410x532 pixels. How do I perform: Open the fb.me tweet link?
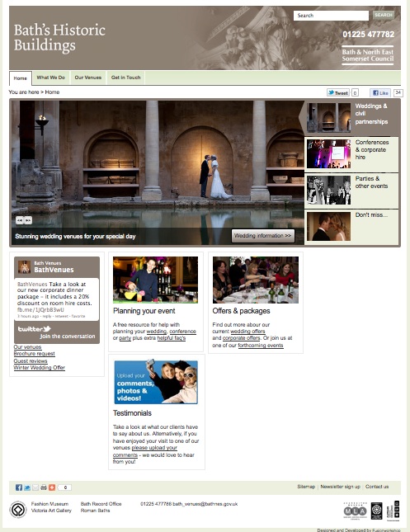coord(40,310)
